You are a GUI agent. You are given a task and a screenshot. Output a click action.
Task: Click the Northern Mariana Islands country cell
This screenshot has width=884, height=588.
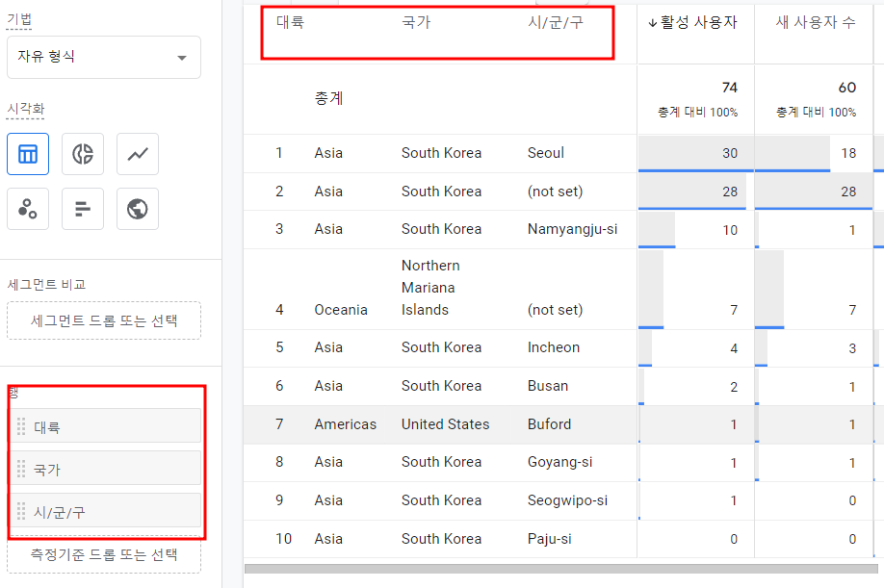(x=430, y=287)
